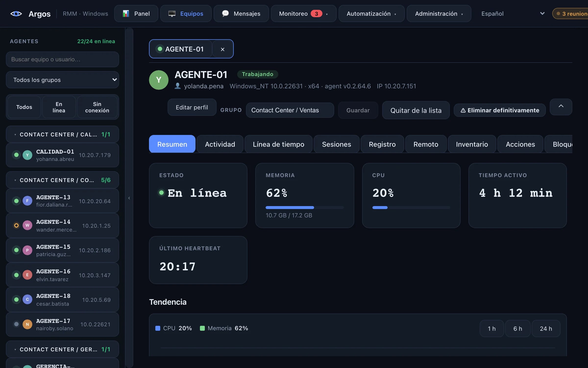This screenshot has height=368, width=588.
Task: Filter agents by En línea
Action: click(59, 107)
